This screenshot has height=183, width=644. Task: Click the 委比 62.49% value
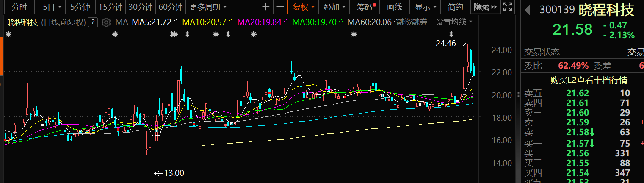(x=573, y=66)
